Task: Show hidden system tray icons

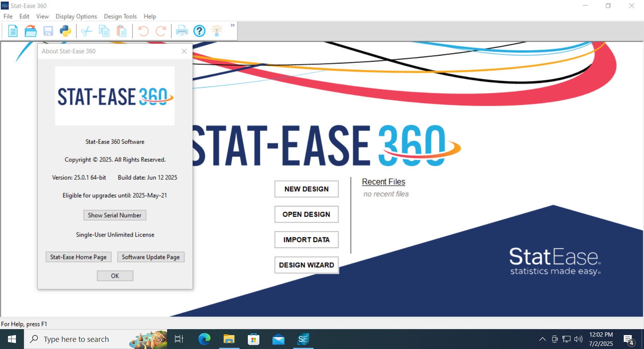Action: [542, 339]
